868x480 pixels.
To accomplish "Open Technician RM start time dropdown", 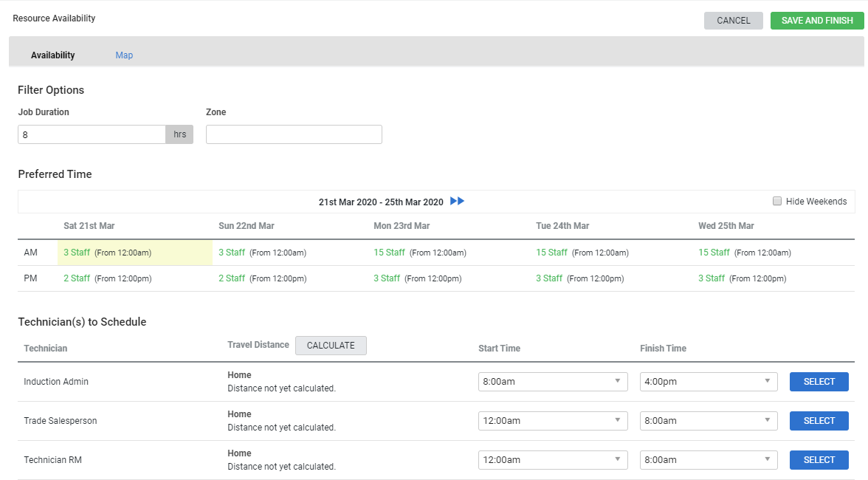I will pos(552,460).
